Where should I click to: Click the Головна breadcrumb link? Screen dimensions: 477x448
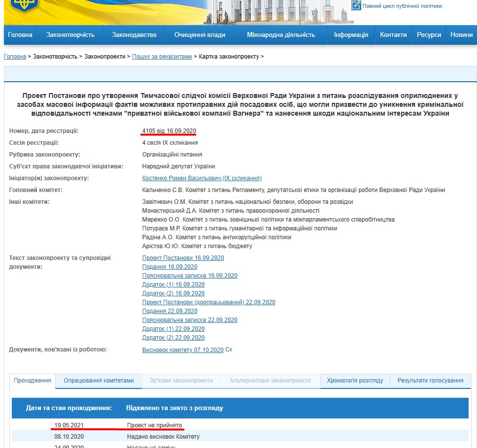pos(15,57)
